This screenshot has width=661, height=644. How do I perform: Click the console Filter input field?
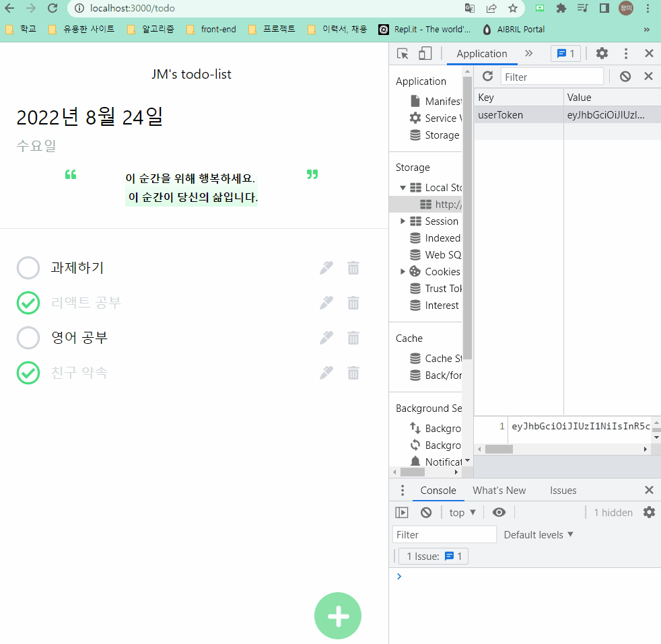coord(444,534)
